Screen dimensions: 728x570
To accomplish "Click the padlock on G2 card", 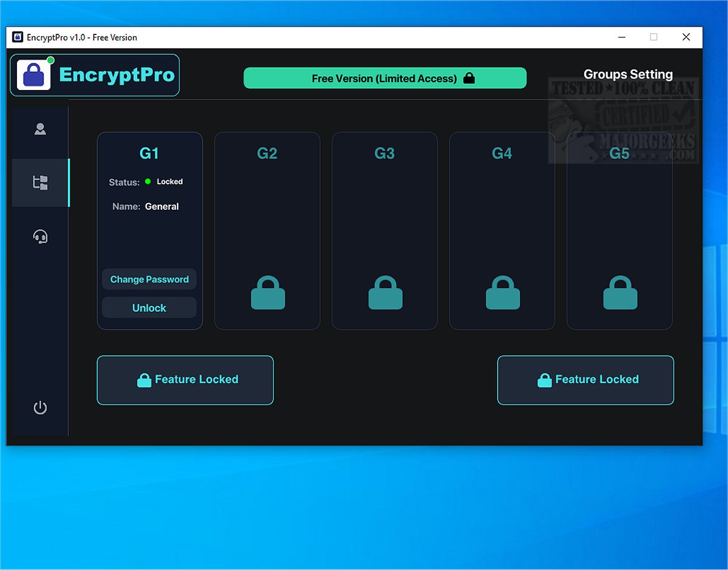I will coord(268,293).
